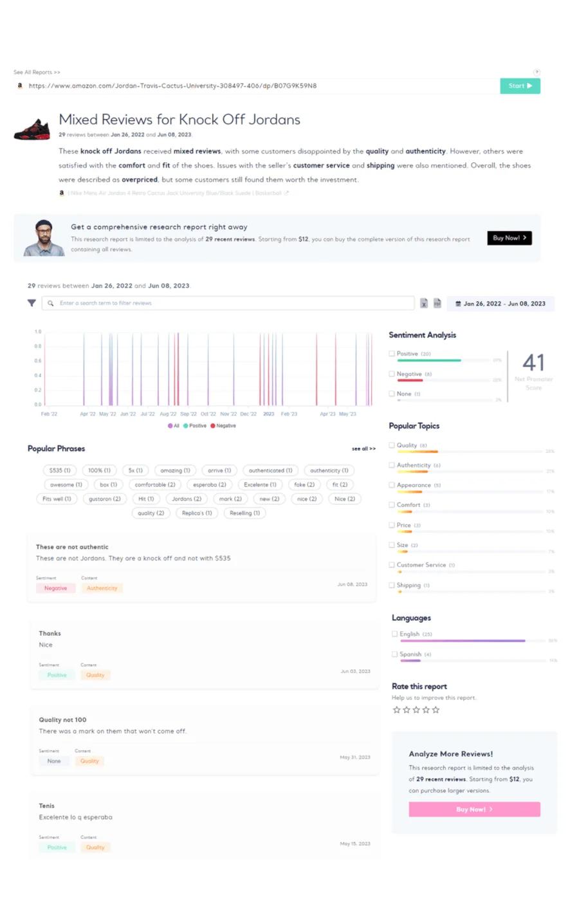This screenshot has height=924, width=579.
Task: Click the 'esperaba (2)' phrase chip
Action: click(x=210, y=485)
